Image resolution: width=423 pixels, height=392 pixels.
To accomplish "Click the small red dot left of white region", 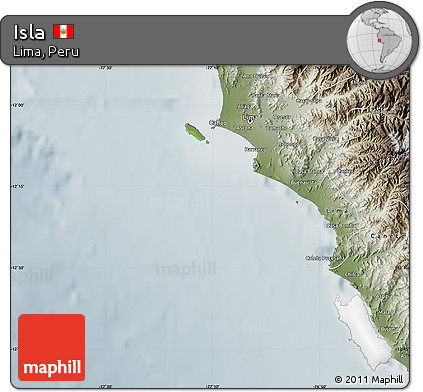I will [x=349, y=340].
